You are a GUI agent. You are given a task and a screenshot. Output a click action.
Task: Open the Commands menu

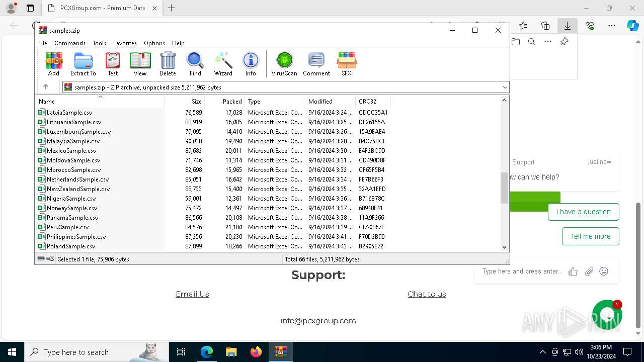click(70, 43)
